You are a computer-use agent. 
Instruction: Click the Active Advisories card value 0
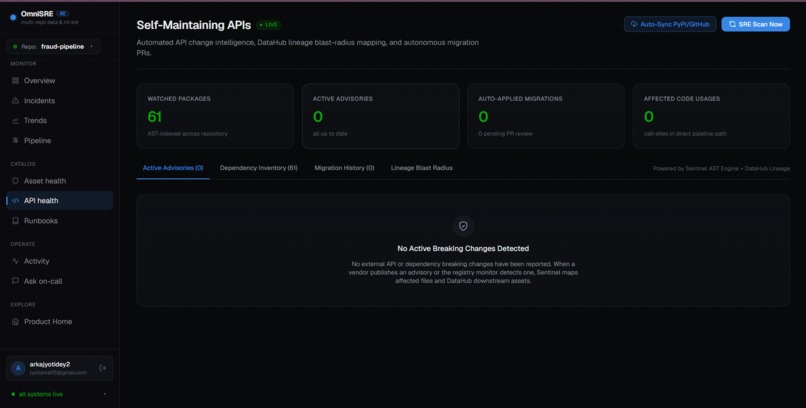(318, 117)
